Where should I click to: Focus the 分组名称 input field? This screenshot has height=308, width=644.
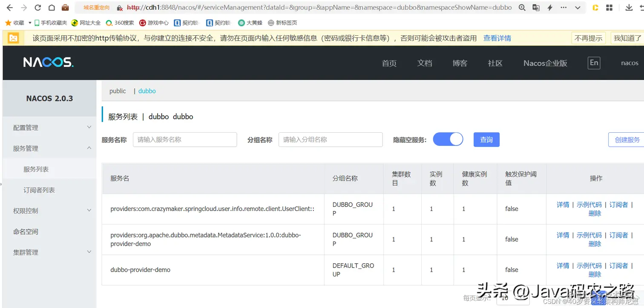331,140
